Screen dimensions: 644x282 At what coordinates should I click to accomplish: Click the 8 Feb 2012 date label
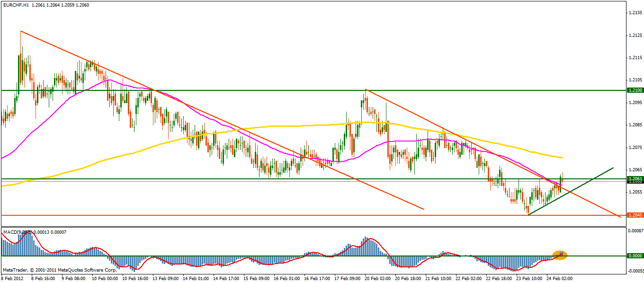coord(13,279)
